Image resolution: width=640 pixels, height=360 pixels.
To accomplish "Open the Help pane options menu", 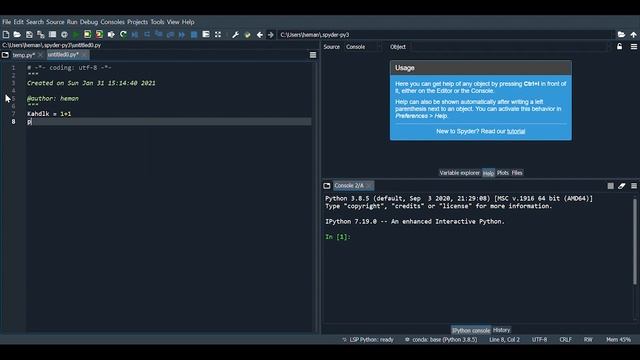I will [x=633, y=47].
